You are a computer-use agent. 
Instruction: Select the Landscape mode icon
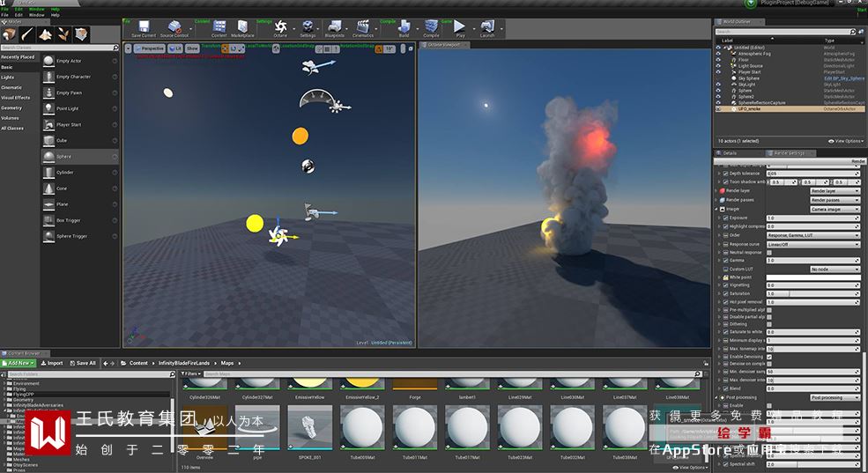click(46, 35)
